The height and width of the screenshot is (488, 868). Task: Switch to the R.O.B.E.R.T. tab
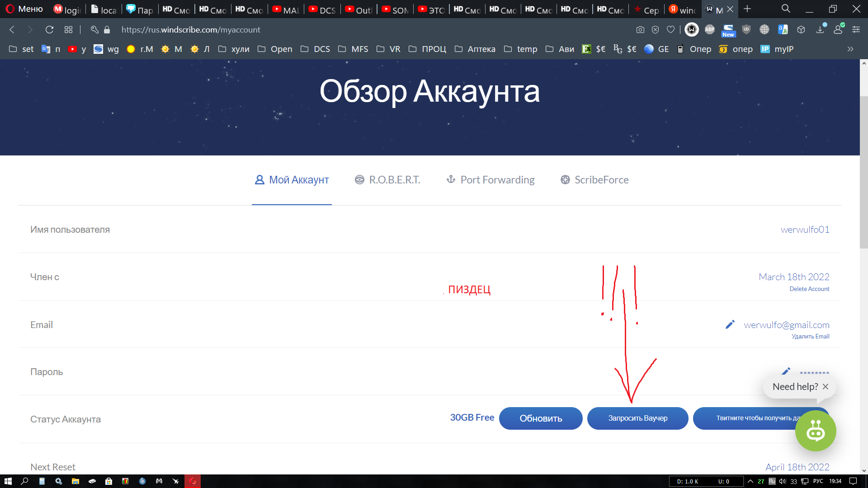coord(387,180)
